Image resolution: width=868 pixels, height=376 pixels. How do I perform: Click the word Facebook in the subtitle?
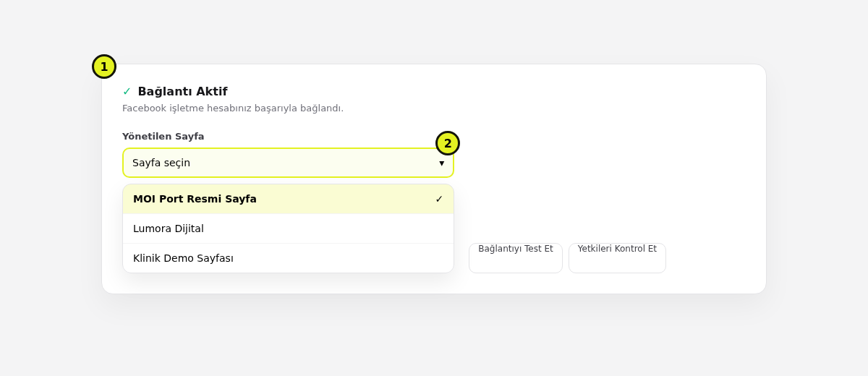[x=144, y=108]
